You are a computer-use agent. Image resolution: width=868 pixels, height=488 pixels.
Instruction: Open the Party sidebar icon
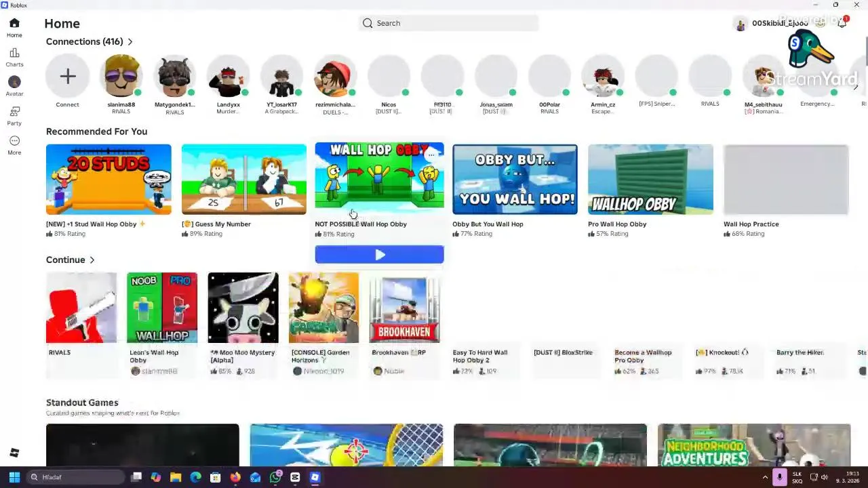(x=14, y=116)
